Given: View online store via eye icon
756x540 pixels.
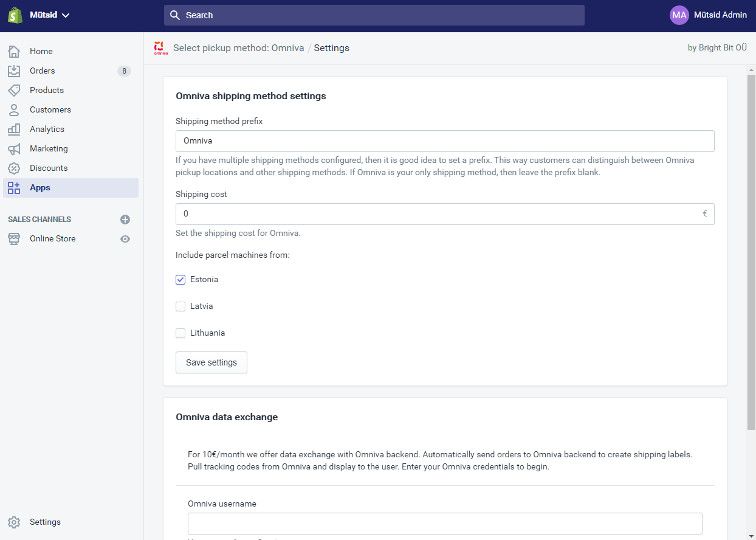Looking at the screenshot, I should click(x=125, y=239).
